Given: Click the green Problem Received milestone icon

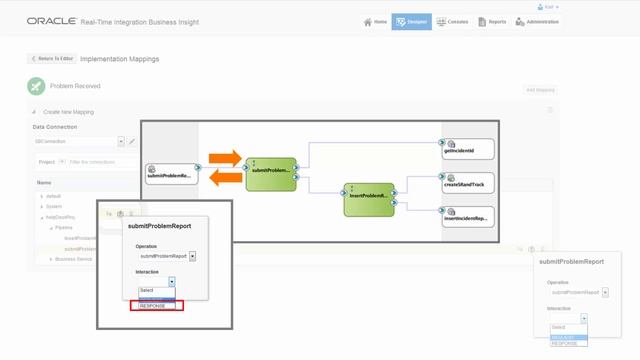Looking at the screenshot, I should (36, 86).
